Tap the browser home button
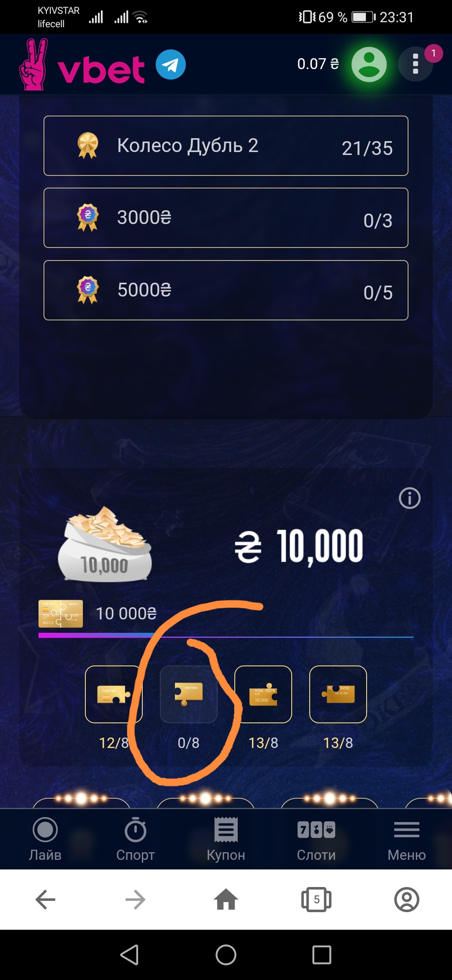 pos(226,899)
